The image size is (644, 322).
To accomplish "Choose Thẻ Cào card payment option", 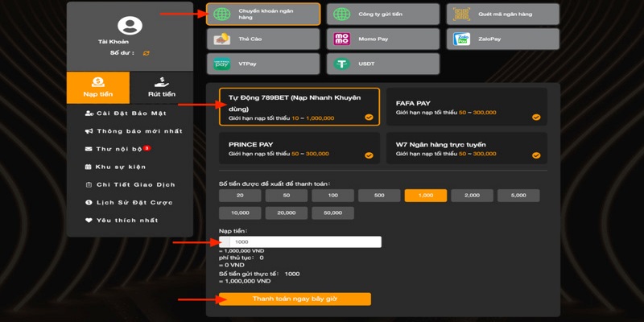I will click(x=263, y=39).
